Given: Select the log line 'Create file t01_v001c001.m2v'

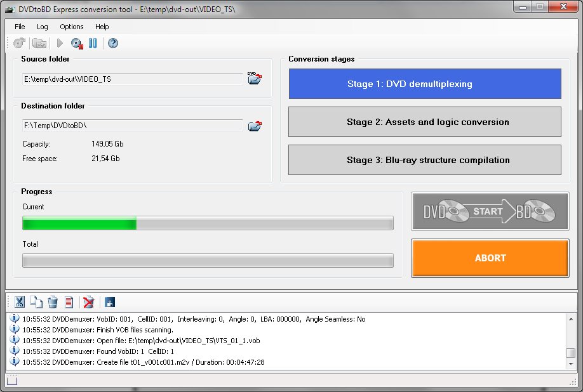Looking at the screenshot, I should click(144, 362).
